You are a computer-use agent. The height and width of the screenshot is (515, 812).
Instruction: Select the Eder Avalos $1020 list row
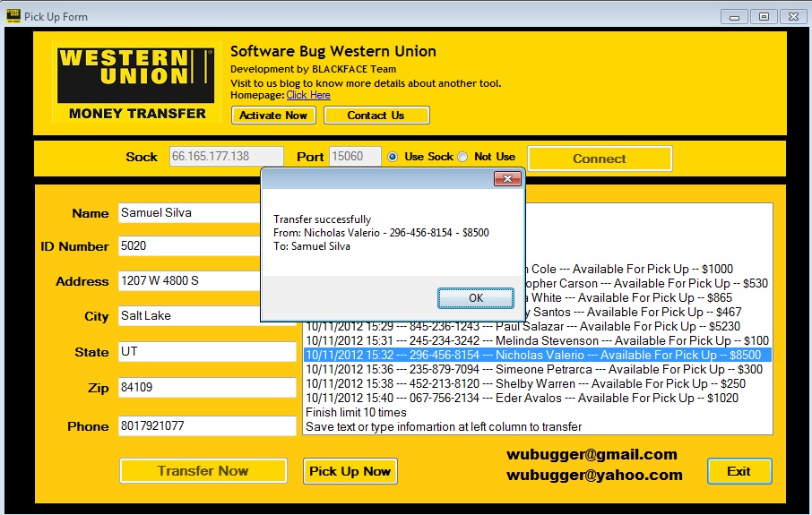pyautogui.click(x=538, y=399)
